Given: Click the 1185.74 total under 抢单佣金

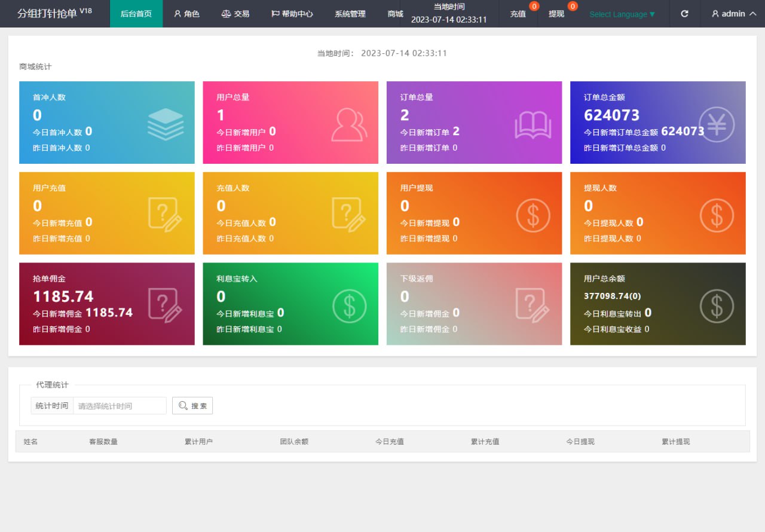Looking at the screenshot, I should point(63,296).
